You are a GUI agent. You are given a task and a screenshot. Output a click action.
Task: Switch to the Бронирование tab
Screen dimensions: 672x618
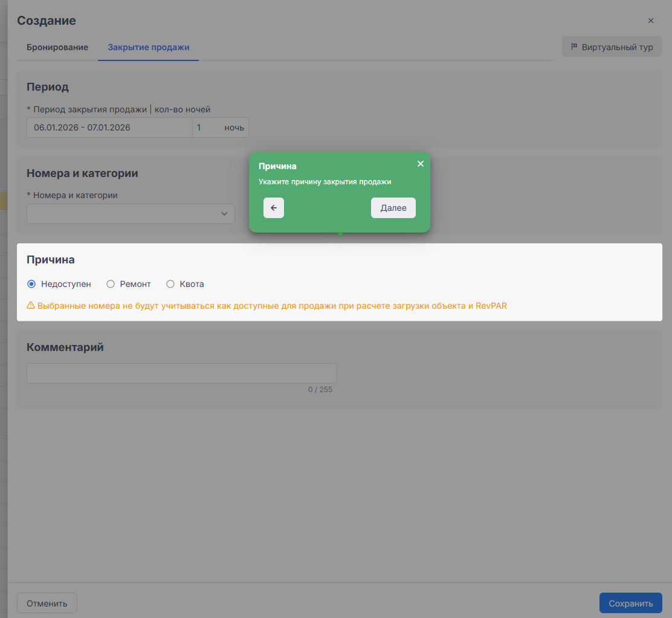click(x=57, y=47)
